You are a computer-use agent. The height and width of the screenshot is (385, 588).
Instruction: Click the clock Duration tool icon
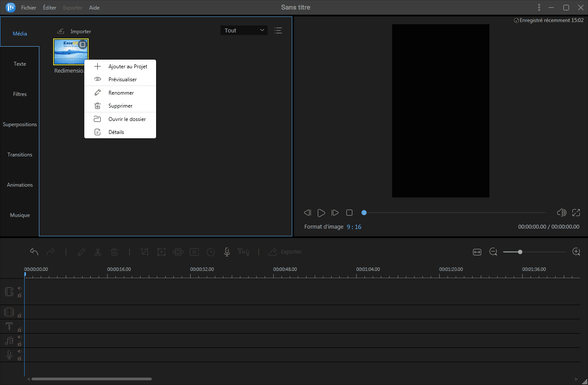point(211,251)
